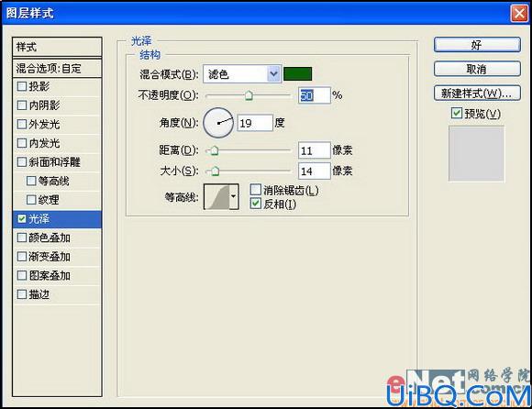Select the 描边 stroke row label
The height and width of the screenshot is (409, 532).
pyautogui.click(x=39, y=294)
